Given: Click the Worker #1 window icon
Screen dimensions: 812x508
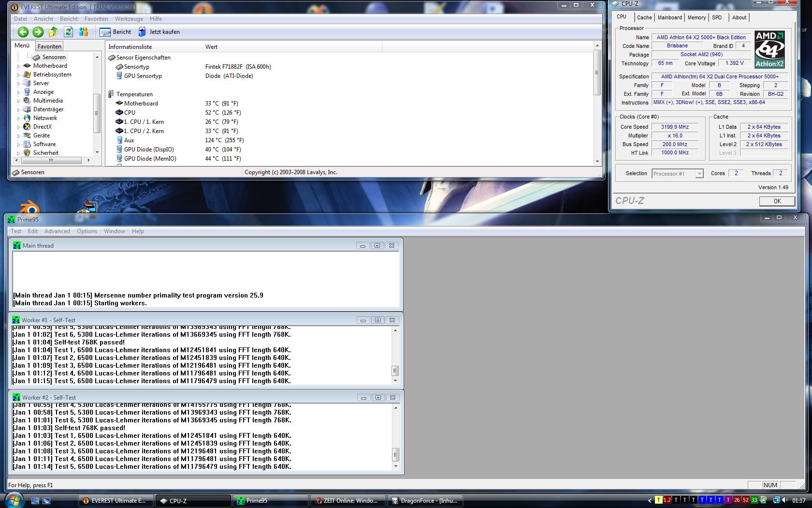Looking at the screenshot, I should 16,320.
